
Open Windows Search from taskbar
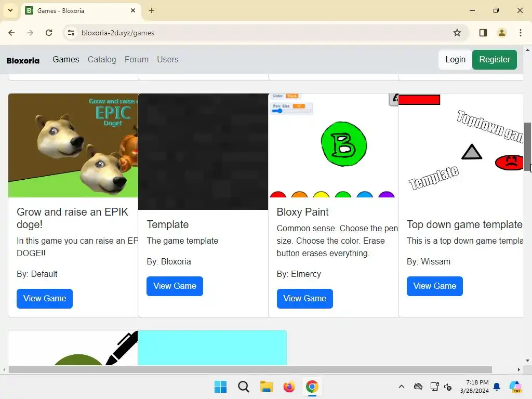[244, 387]
